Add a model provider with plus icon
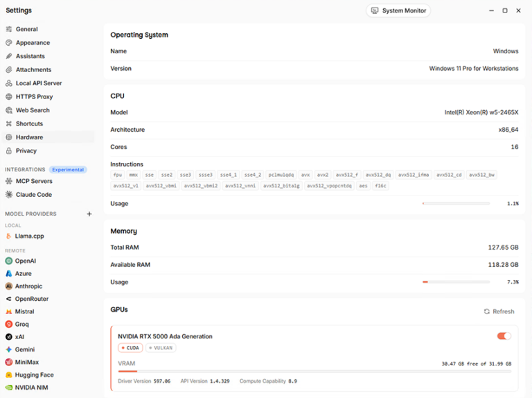Viewport: 532px width, 398px height. pyautogui.click(x=89, y=214)
